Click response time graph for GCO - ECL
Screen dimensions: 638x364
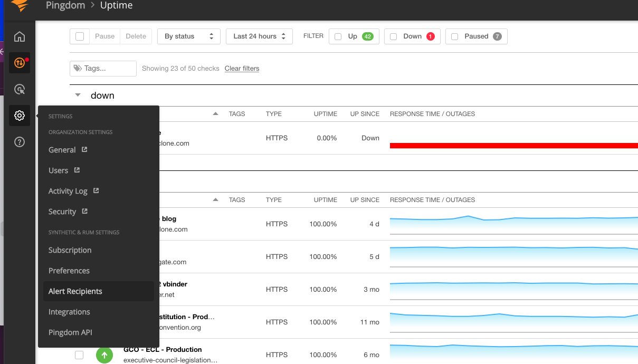(514, 355)
